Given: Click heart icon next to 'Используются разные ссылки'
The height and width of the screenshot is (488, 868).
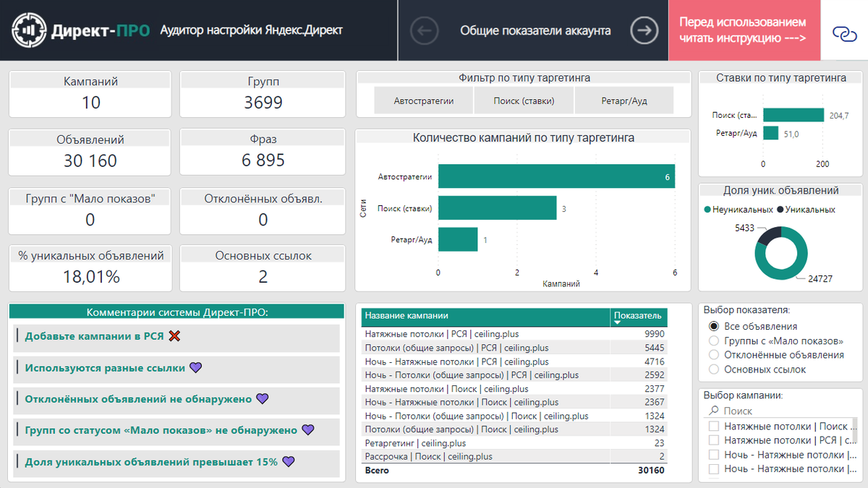Looking at the screenshot, I should (195, 367).
